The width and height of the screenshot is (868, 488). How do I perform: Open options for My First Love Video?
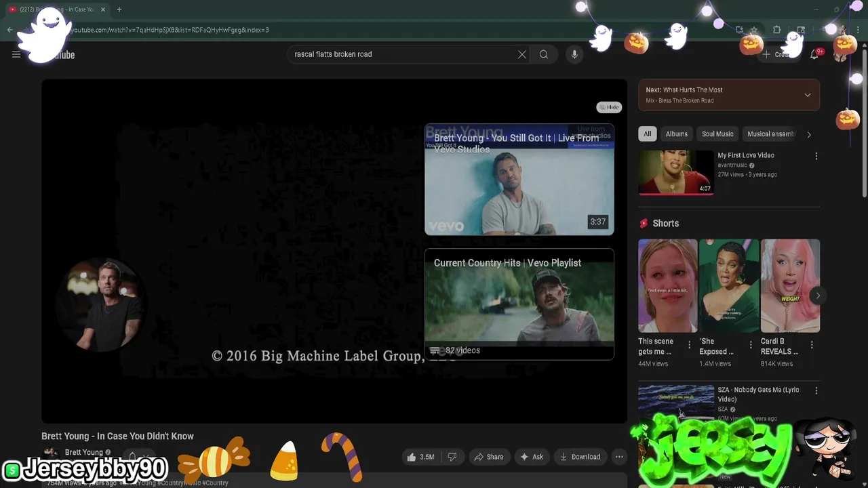click(816, 156)
